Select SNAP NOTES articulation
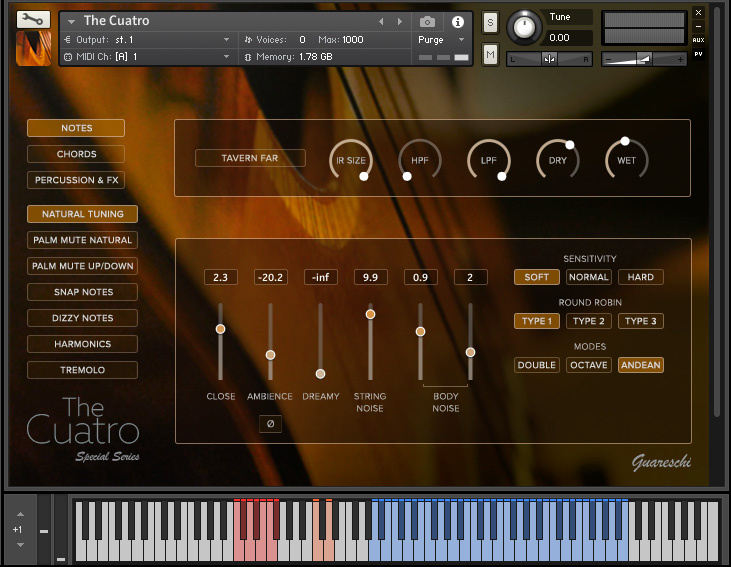Screen dimensions: 731x567 (x=83, y=292)
